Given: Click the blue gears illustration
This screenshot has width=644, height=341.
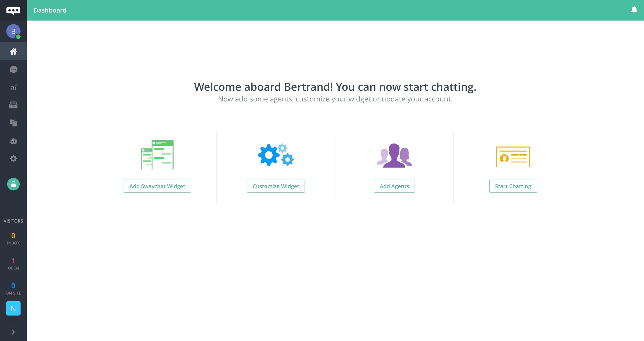Looking at the screenshot, I should [276, 155].
